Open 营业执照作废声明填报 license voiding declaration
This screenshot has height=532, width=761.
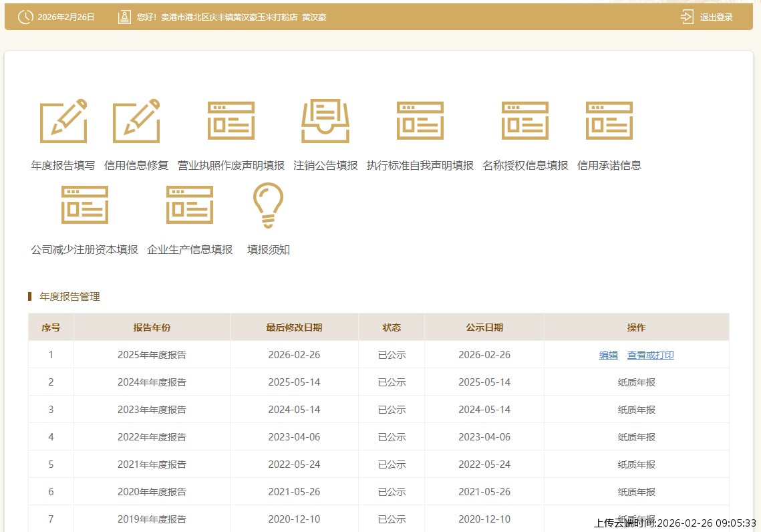(231, 121)
